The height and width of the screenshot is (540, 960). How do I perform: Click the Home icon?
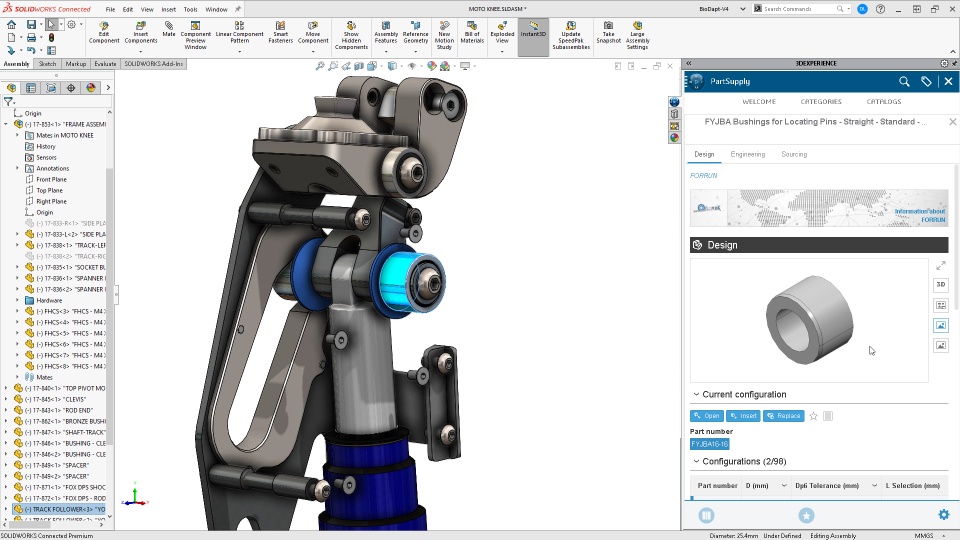click(x=11, y=24)
